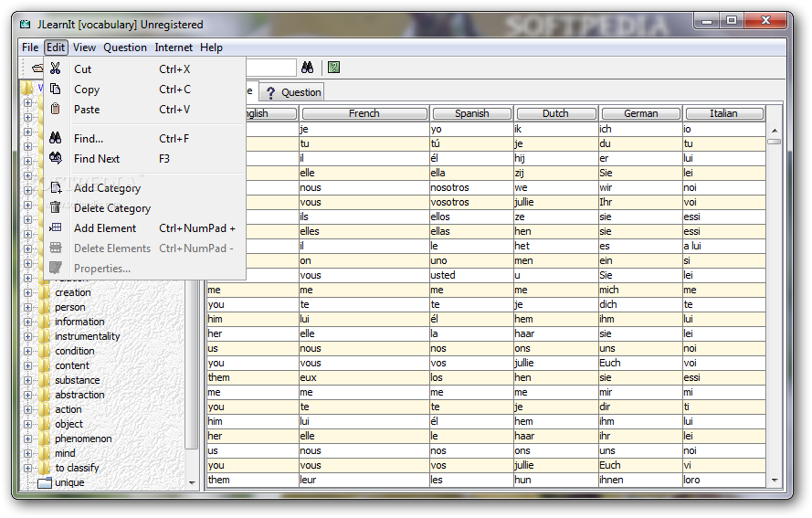812x518 pixels.
Task: Select the to classify category
Action: coord(77,468)
